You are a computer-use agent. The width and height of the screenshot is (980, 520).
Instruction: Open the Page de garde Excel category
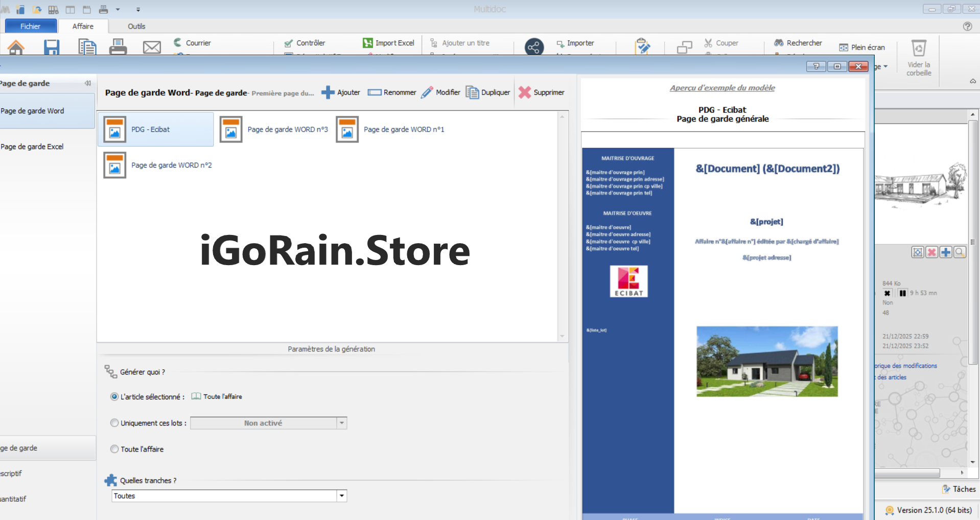pos(32,147)
